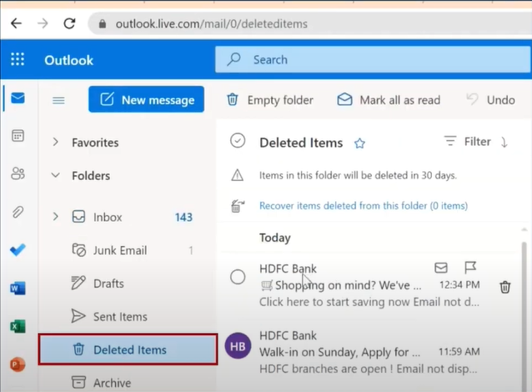Click the 12:34 PM timestamp
Viewport: 532px width, 392px height.
(x=459, y=284)
